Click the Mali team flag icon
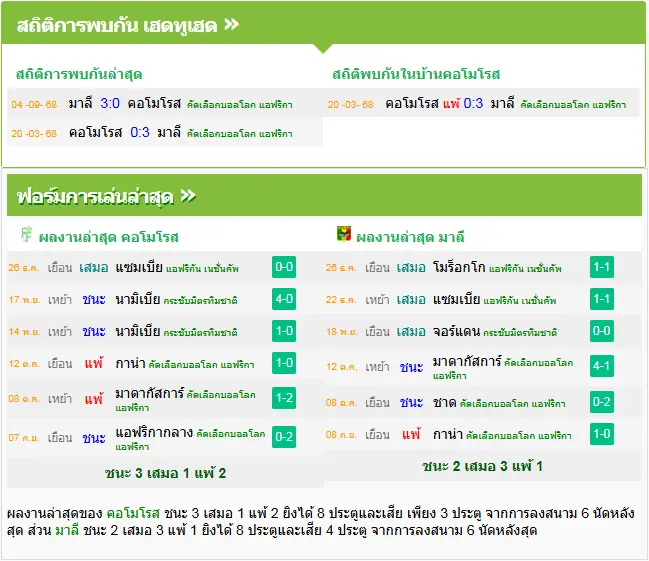Screen dimensions: 649x561 click(344, 234)
